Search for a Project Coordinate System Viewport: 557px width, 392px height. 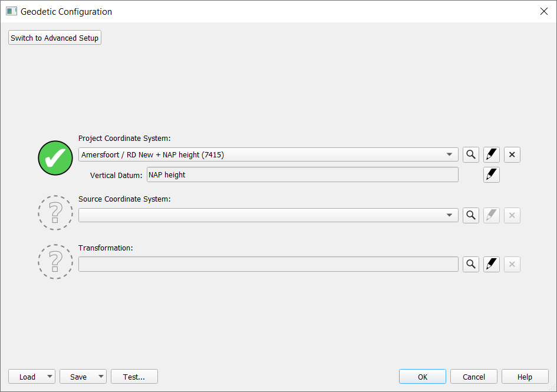click(x=470, y=155)
